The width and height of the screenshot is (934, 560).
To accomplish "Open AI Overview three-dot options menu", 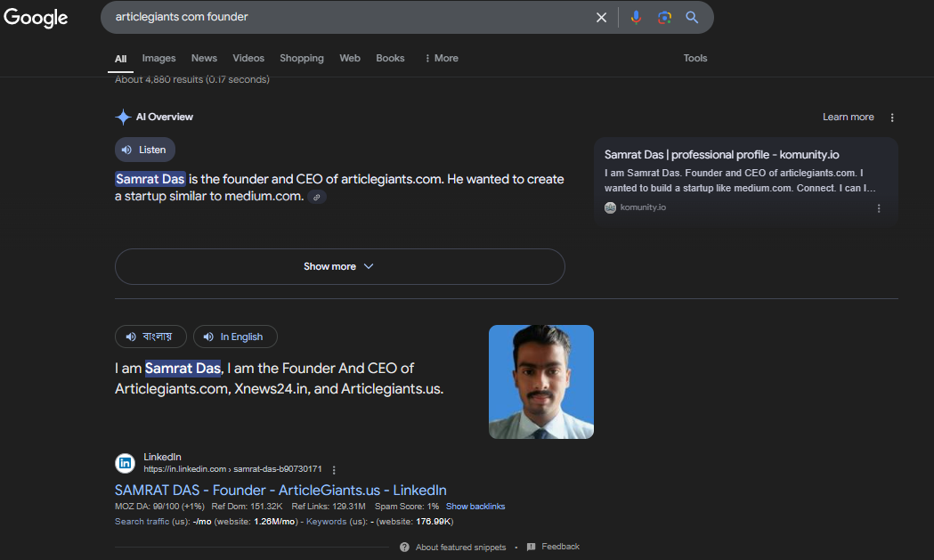I will (892, 118).
